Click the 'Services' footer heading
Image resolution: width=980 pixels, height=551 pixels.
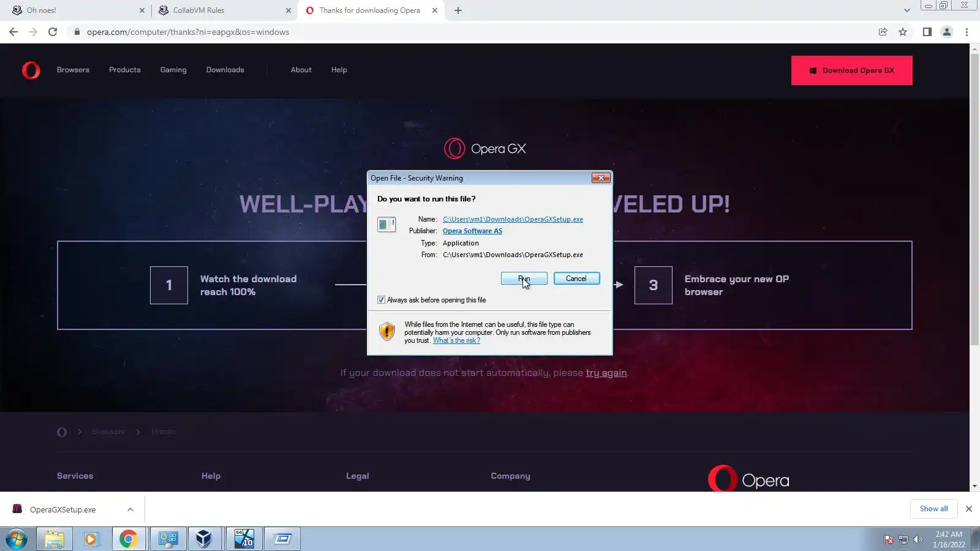click(75, 476)
